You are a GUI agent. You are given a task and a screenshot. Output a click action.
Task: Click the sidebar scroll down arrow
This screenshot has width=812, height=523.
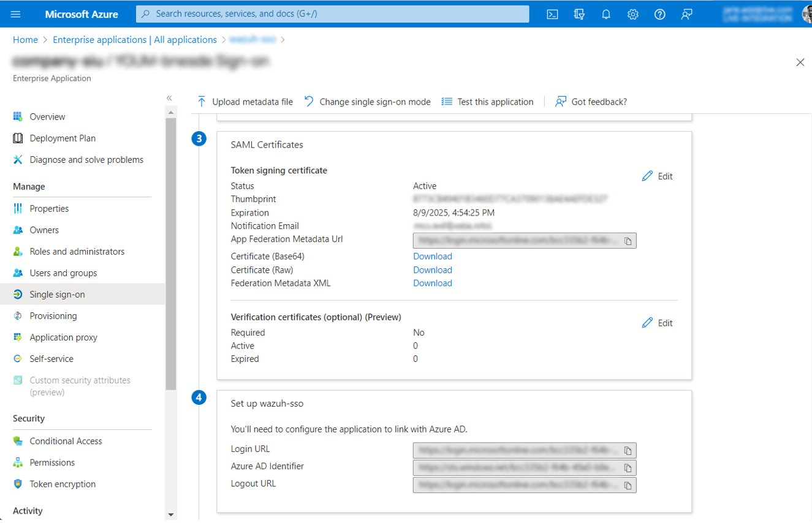[x=170, y=515]
